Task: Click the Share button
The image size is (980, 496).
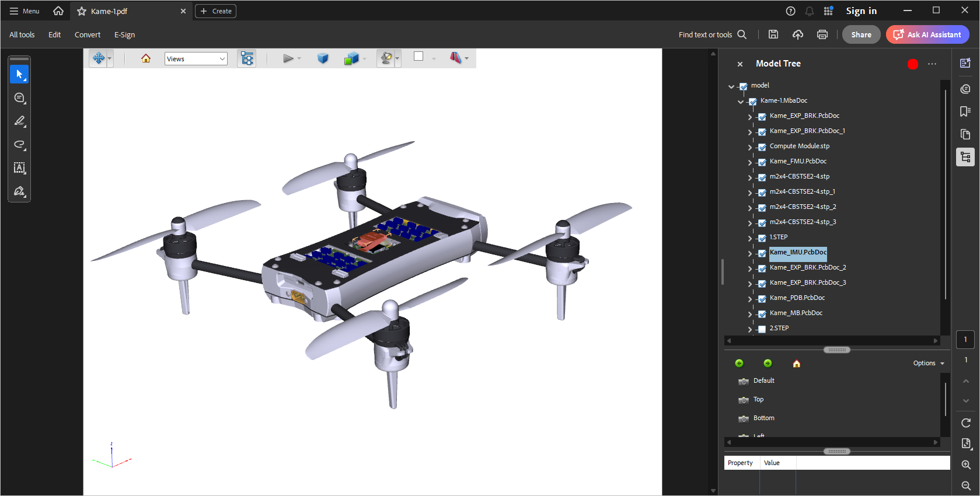Action: pyautogui.click(x=861, y=34)
